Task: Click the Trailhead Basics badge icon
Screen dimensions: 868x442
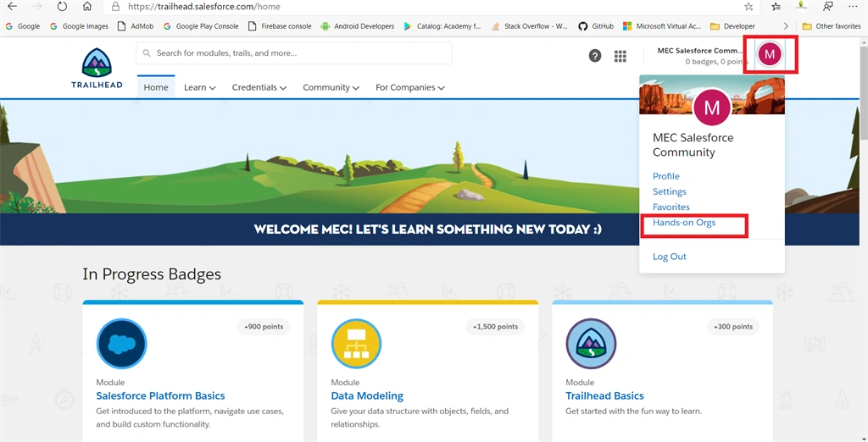Action: [x=591, y=344]
